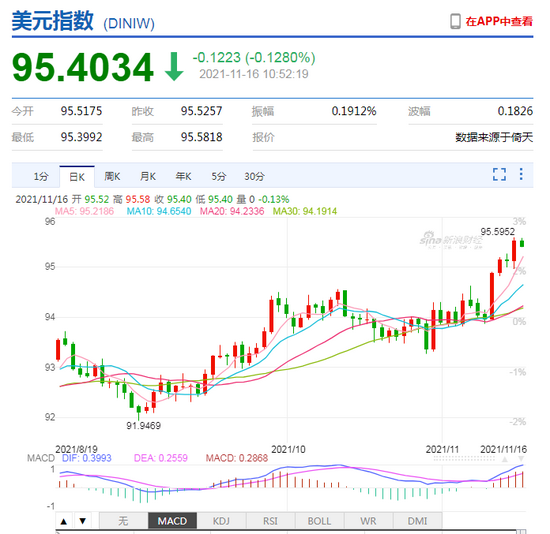Click the 数据来源于倚天 data source text

pos(494,137)
